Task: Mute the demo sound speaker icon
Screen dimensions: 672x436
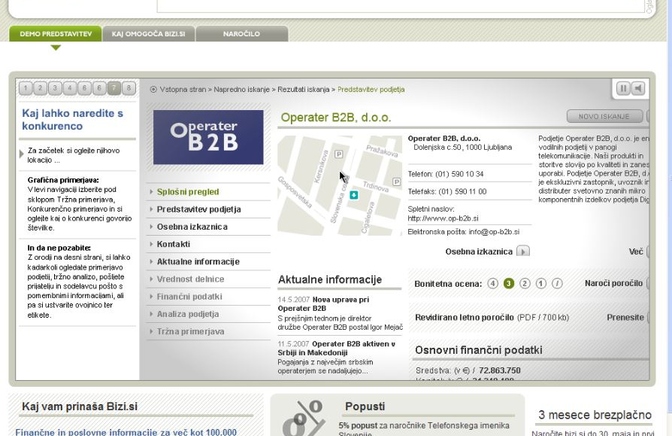Action: coord(638,88)
